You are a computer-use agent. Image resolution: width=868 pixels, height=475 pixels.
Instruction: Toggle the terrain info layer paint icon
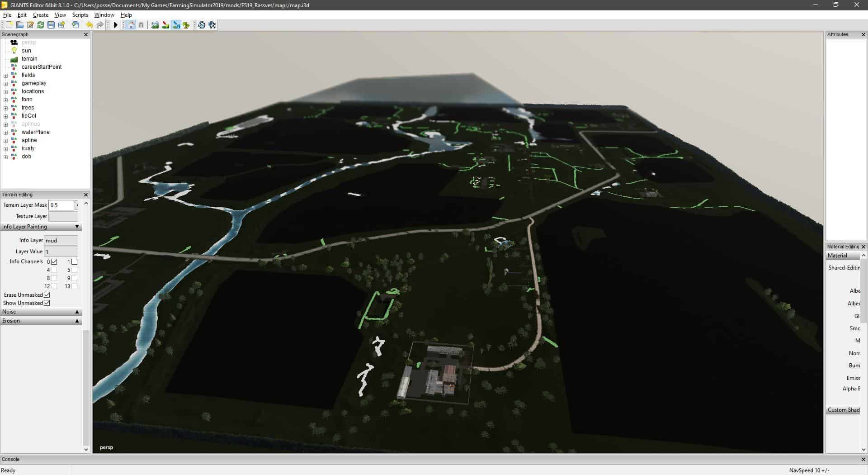click(176, 25)
